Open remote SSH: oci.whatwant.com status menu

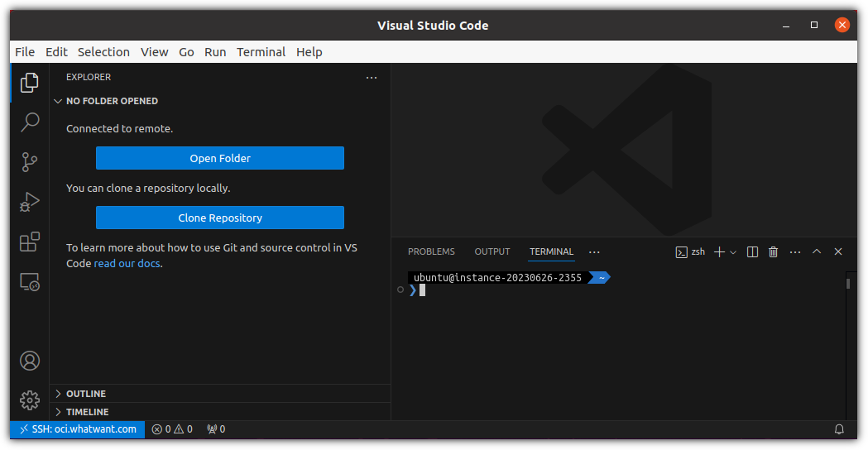click(x=78, y=429)
